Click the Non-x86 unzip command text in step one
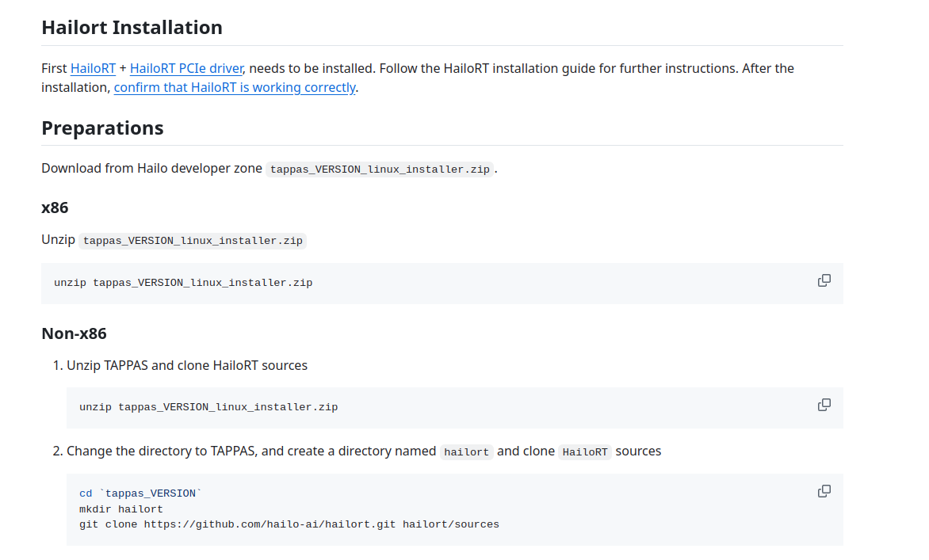Screen dimensions: 929x560 [x=208, y=407]
